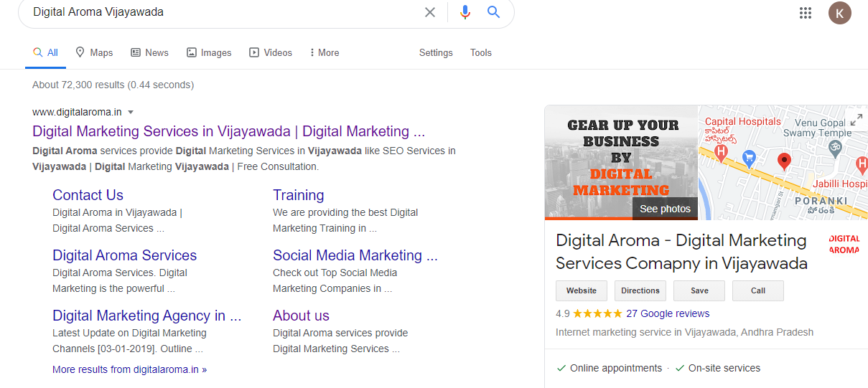
Task: Click the blue shopping cart map marker
Action: click(750, 159)
